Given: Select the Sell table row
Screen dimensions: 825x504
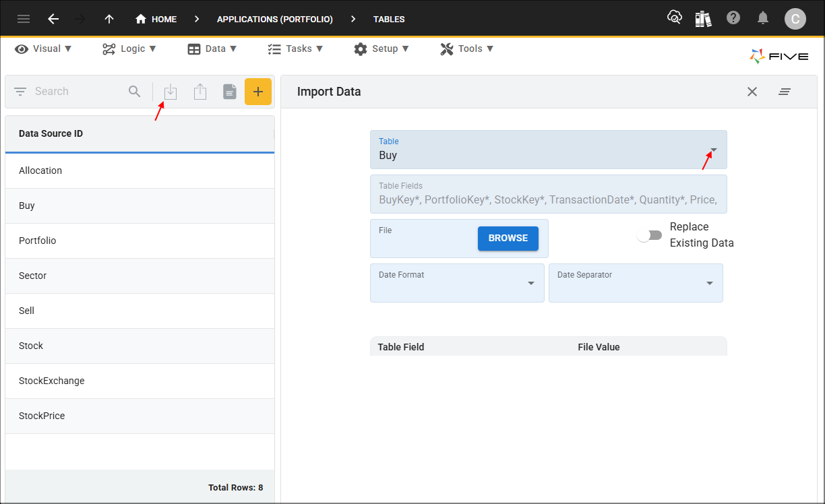Looking at the screenshot, I should 140,311.
